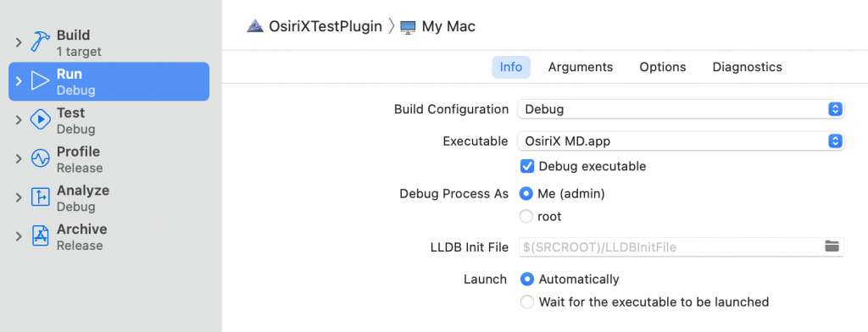The height and width of the screenshot is (332, 868).
Task: Click the Build hammer icon
Action: pos(41,42)
